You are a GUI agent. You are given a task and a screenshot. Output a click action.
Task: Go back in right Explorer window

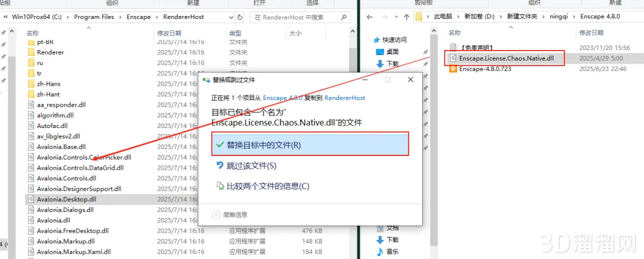(x=369, y=17)
